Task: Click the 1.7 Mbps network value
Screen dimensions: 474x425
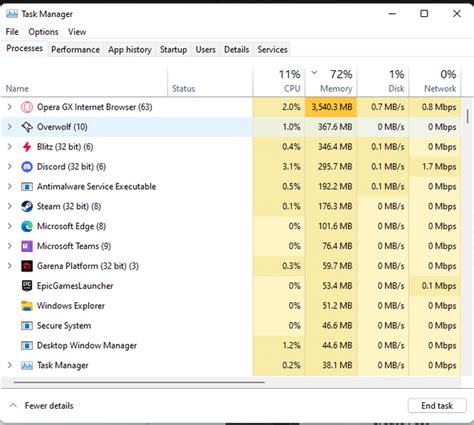Action: click(x=439, y=167)
